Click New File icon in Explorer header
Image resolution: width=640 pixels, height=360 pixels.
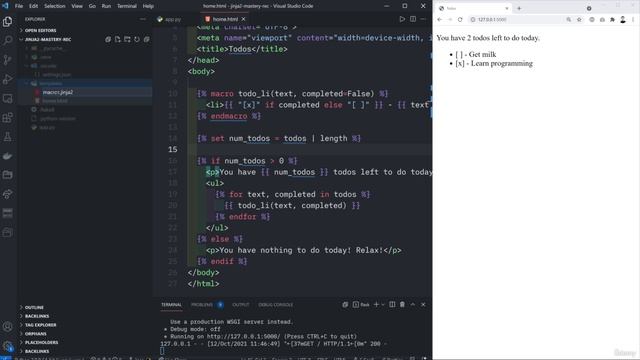click(x=118, y=40)
